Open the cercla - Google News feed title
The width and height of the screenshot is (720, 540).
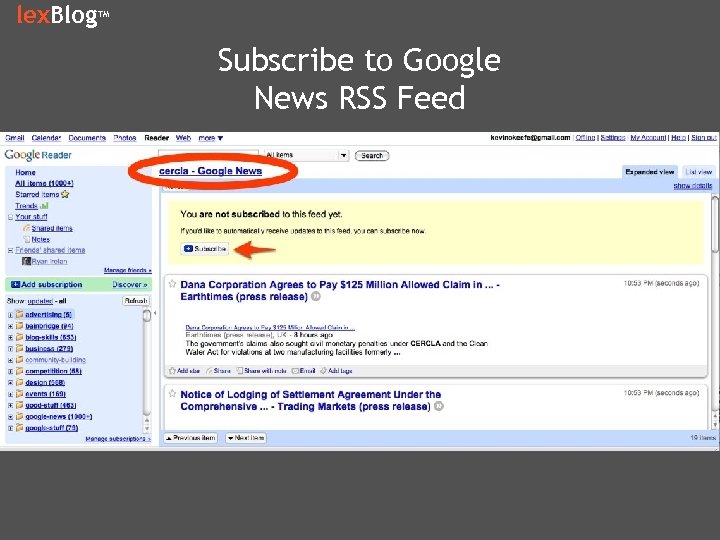point(210,171)
